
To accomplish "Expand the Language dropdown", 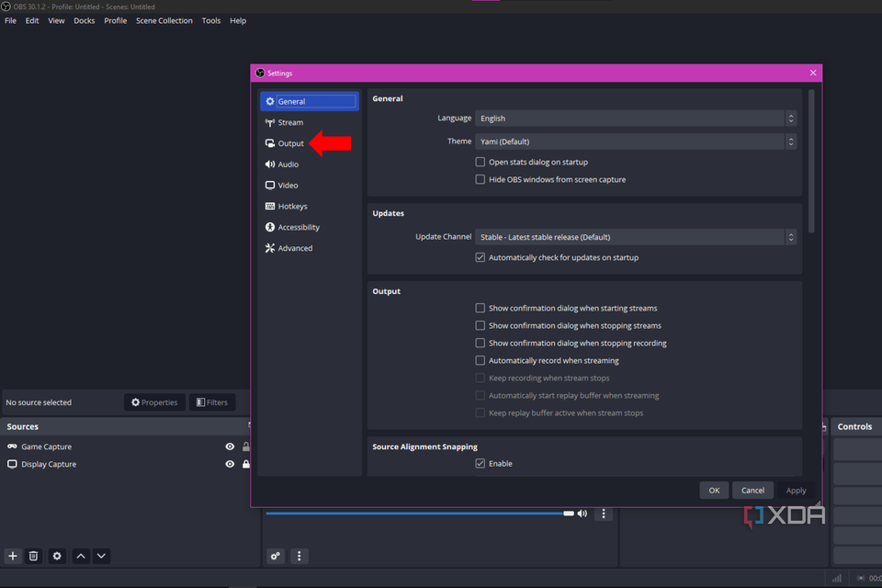I will (636, 119).
